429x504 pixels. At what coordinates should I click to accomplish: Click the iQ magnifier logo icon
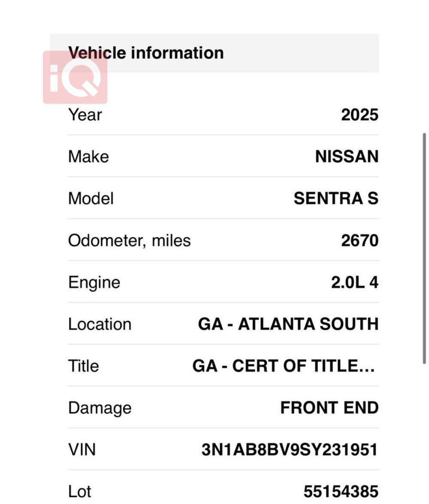tap(75, 78)
